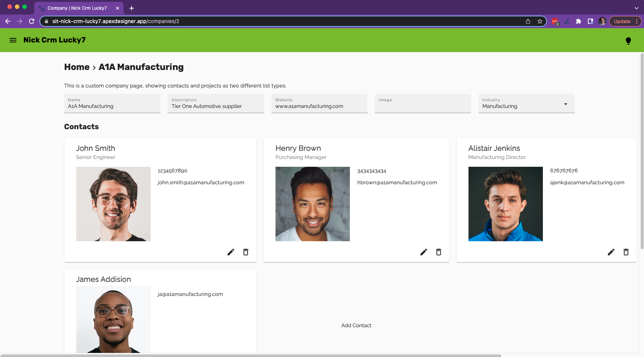
Task: Click John Smith's profile photo
Action: pyautogui.click(x=113, y=204)
